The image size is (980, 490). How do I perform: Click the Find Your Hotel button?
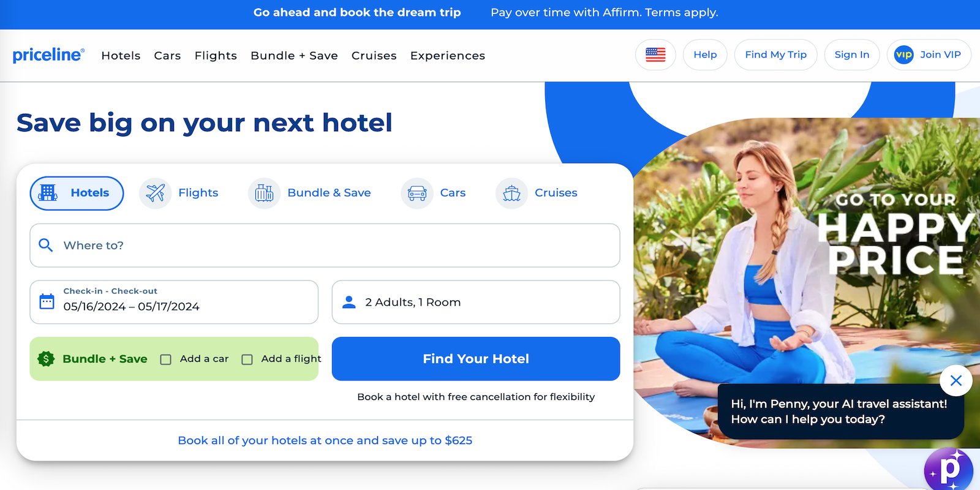(x=476, y=359)
